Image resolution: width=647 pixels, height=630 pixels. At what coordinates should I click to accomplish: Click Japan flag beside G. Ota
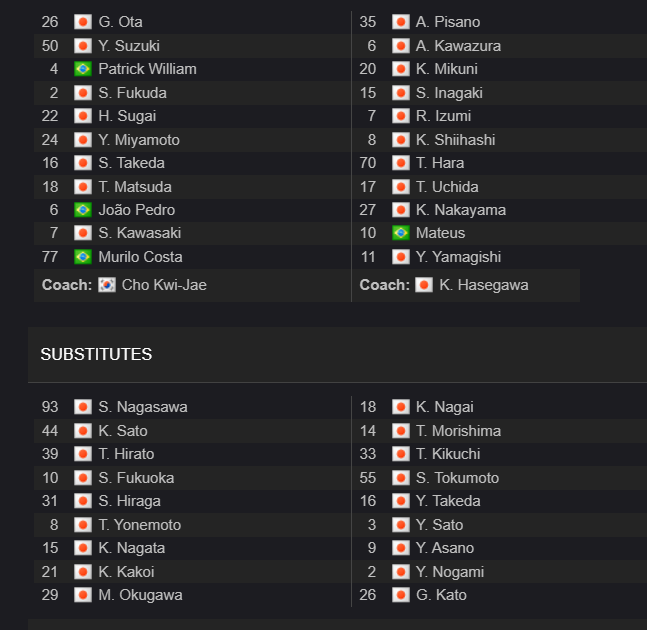tap(83, 22)
